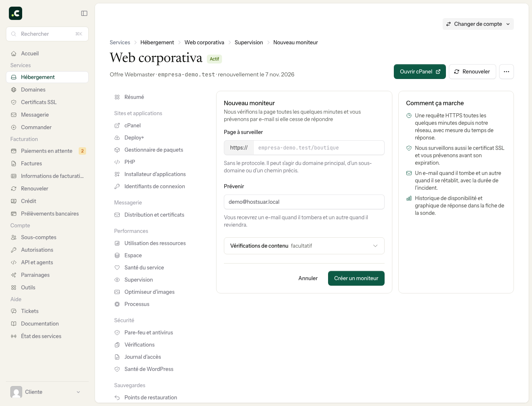Screen dimensions: 532x406
Task: Click the Processus chip icon
Action: (117, 304)
